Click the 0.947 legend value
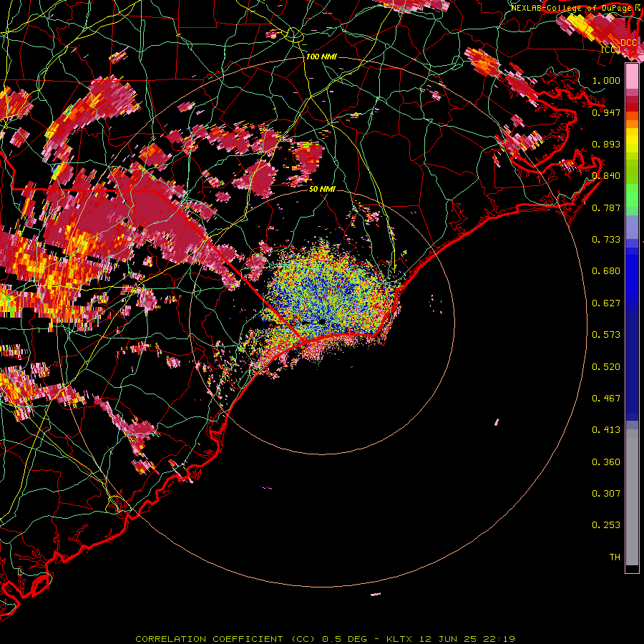This screenshot has width=644, height=644. click(x=606, y=112)
